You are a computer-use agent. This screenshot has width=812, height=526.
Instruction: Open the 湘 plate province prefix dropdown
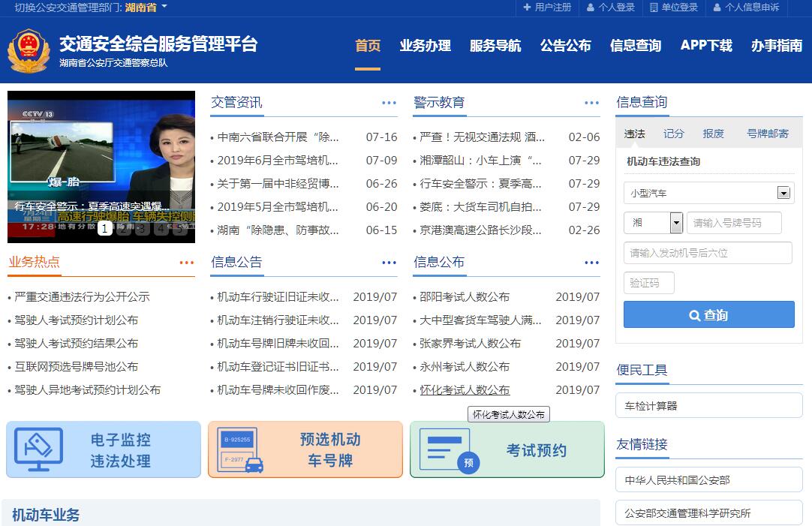click(675, 223)
